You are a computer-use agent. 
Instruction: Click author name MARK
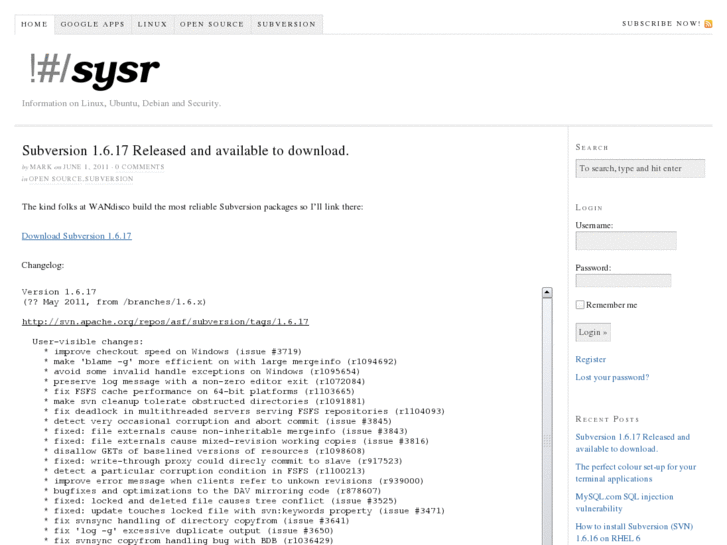pos(41,167)
